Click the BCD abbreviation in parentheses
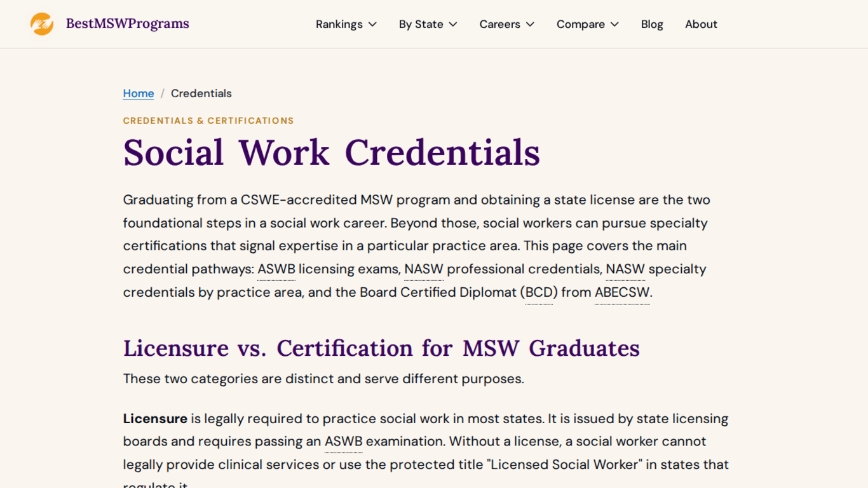This screenshot has width=868, height=488. [539, 292]
